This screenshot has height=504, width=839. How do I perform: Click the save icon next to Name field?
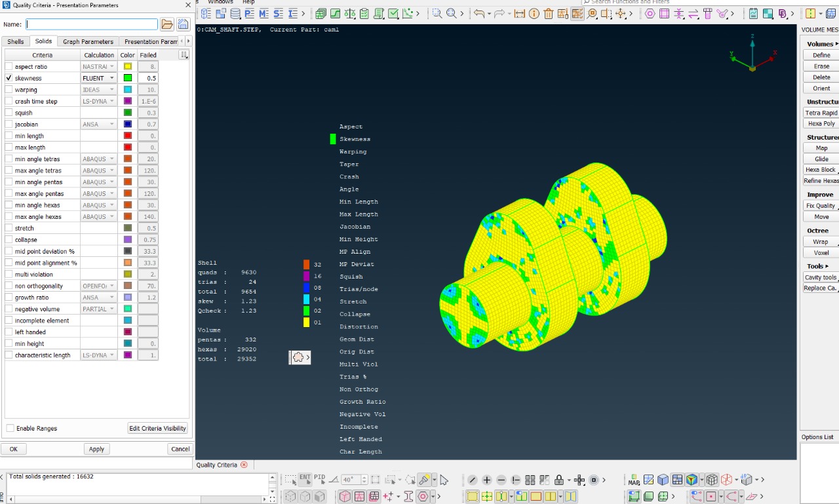click(x=184, y=24)
